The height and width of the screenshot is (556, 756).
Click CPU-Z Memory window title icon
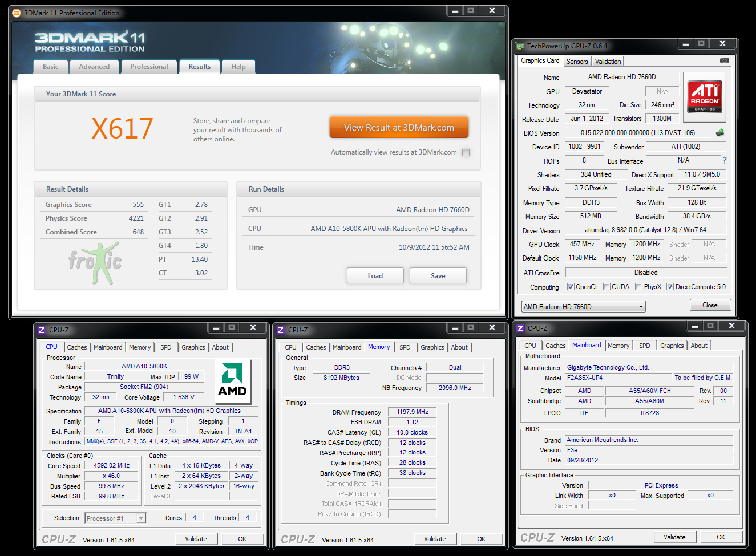[281, 330]
